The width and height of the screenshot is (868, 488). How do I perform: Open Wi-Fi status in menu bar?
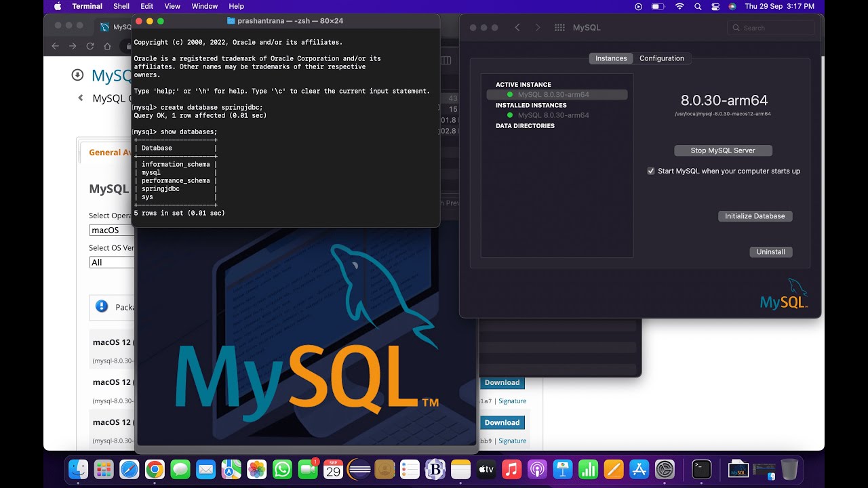coord(679,6)
